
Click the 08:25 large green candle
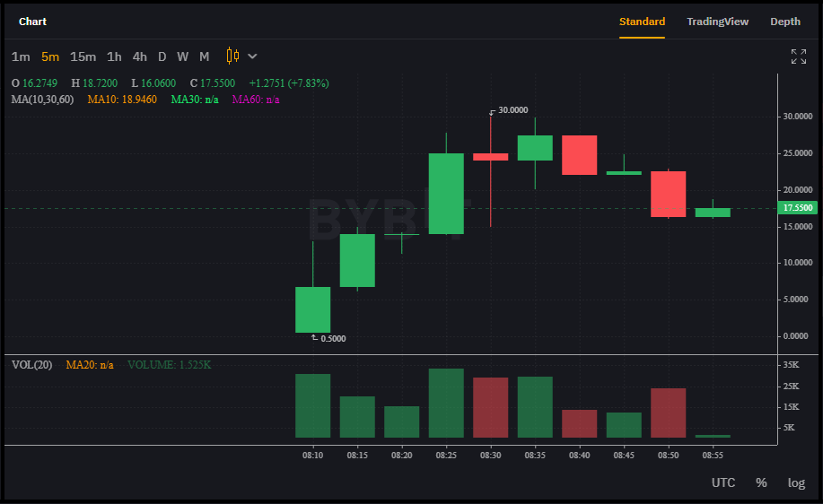click(x=446, y=194)
